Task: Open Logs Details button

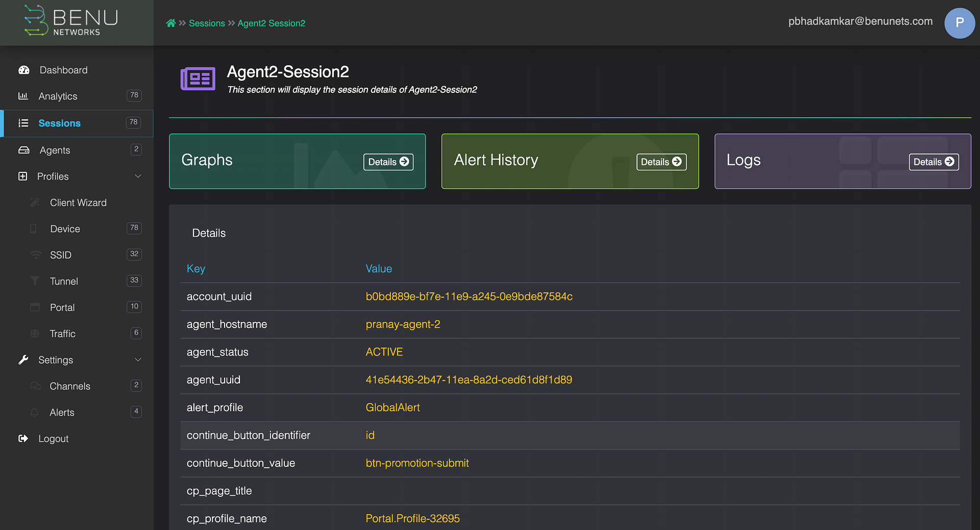Action: [934, 162]
